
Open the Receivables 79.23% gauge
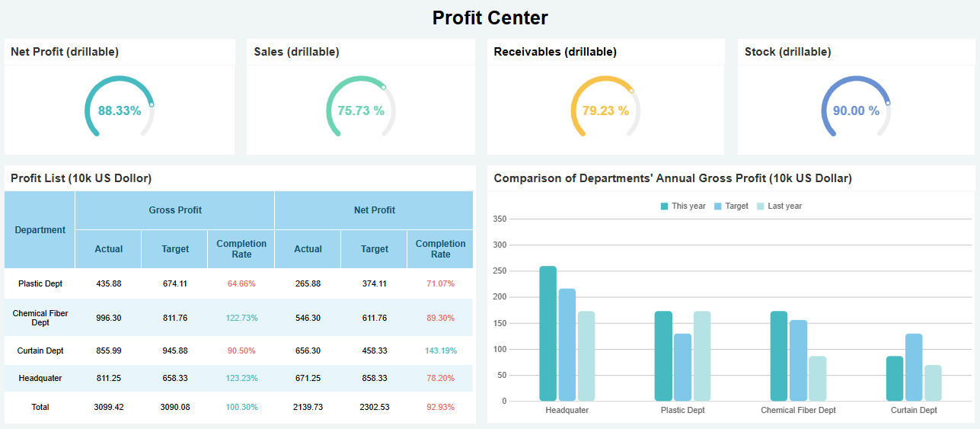[605, 110]
